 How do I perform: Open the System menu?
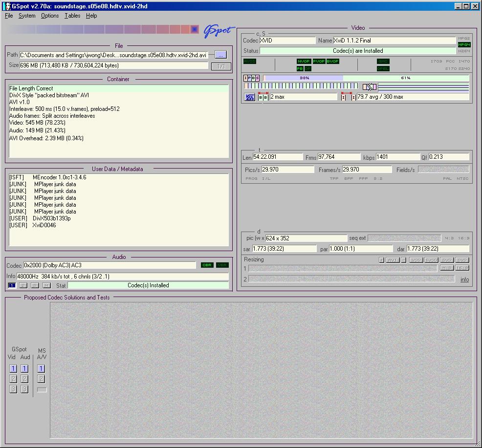coord(27,16)
